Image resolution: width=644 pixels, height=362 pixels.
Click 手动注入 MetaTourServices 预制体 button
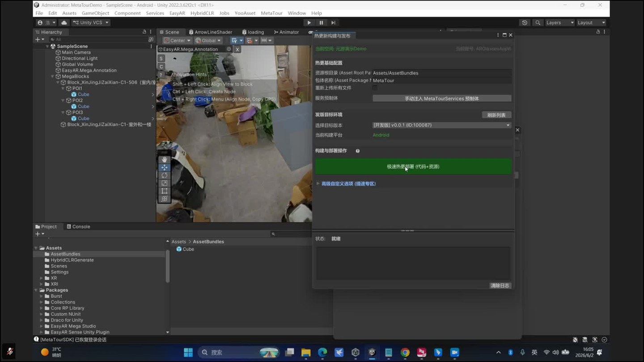click(442, 98)
